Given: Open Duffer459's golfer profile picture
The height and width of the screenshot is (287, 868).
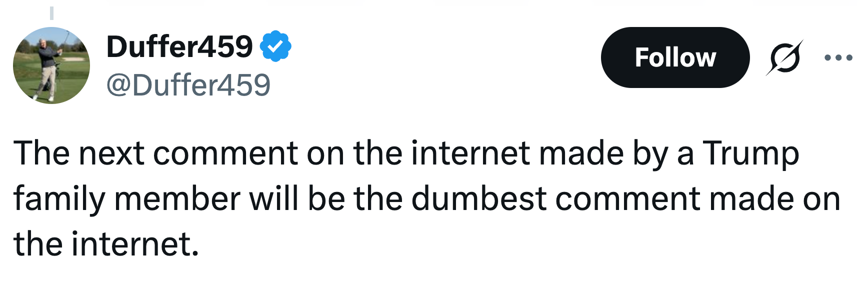Looking at the screenshot, I should coord(51,65).
